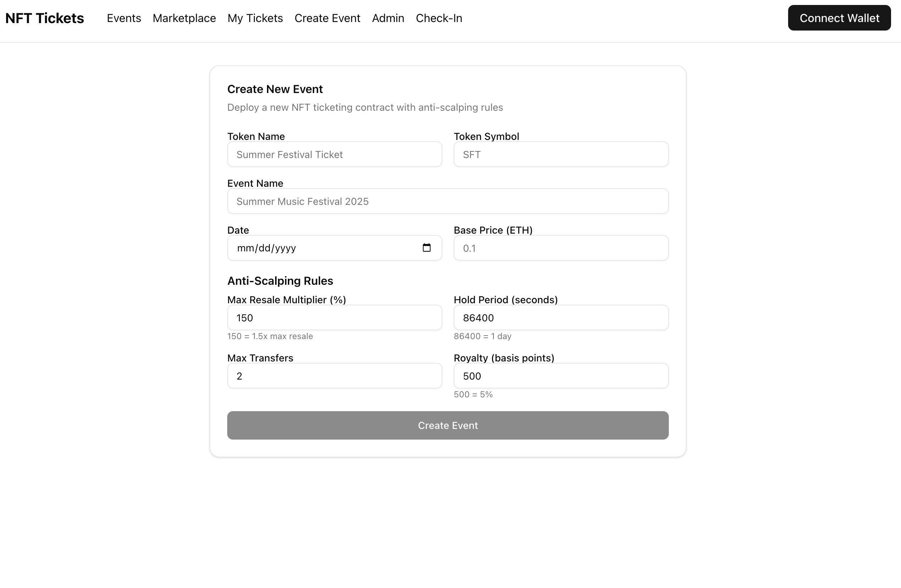901x588 pixels.
Task: Open the Events nav item
Action: point(124,18)
